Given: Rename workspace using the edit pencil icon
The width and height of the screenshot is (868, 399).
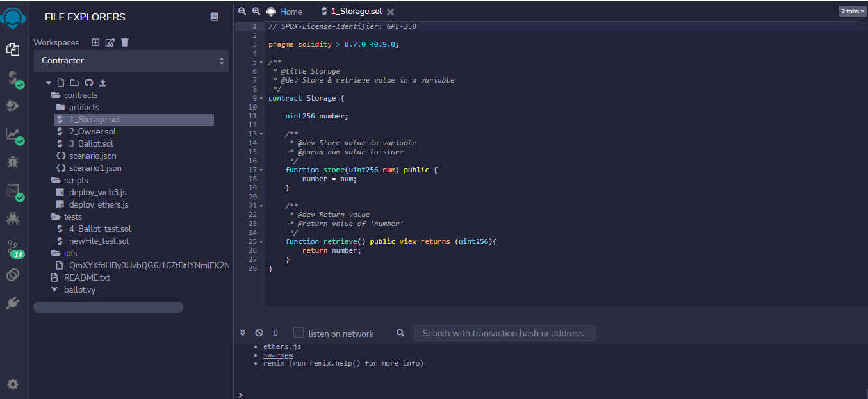Looking at the screenshot, I should point(110,42).
